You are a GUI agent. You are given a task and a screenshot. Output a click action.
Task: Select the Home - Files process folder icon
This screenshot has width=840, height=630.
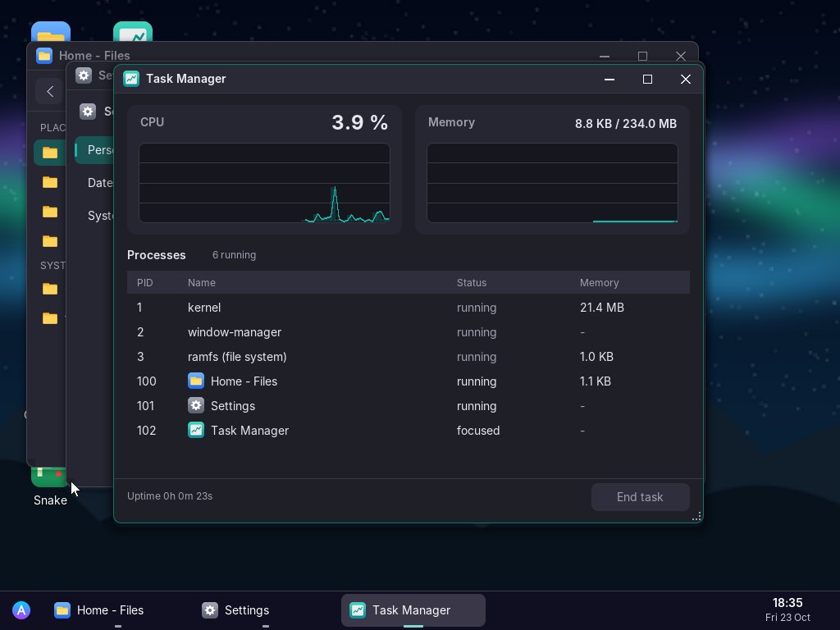coord(196,381)
